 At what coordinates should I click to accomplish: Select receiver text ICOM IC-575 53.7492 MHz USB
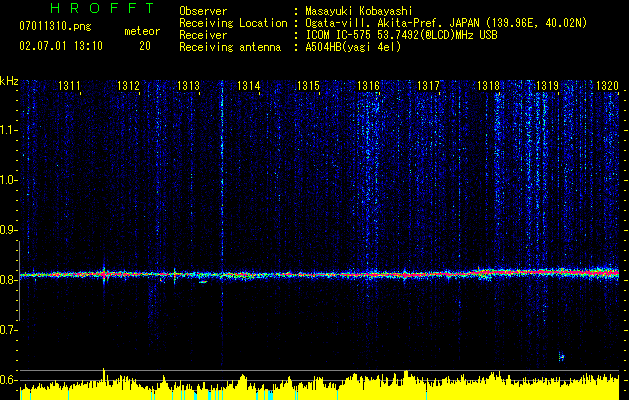click(x=401, y=35)
